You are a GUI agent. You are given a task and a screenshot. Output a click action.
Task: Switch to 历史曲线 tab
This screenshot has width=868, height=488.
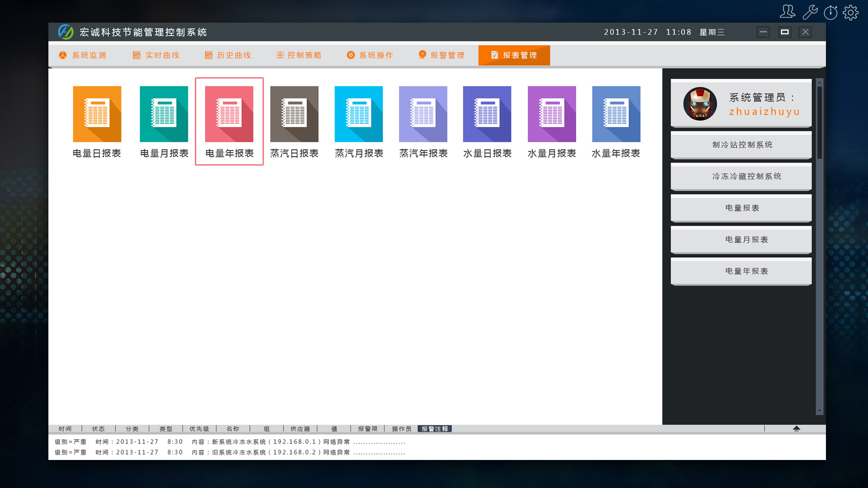click(x=228, y=55)
